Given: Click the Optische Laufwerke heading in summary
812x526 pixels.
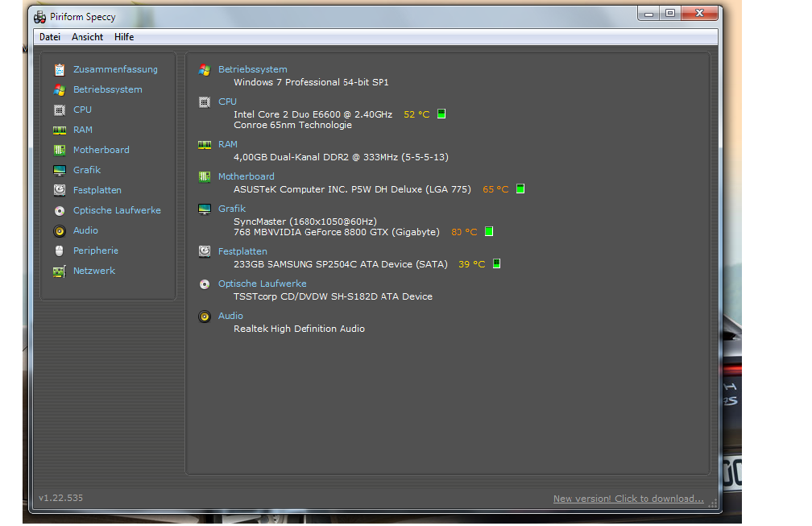Looking at the screenshot, I should 263,284.
